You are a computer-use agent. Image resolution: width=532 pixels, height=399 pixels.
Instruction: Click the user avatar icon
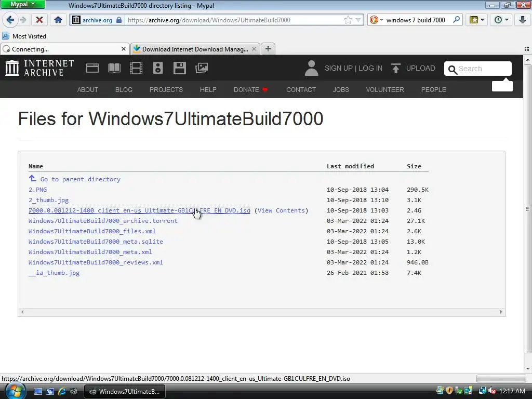(311, 68)
